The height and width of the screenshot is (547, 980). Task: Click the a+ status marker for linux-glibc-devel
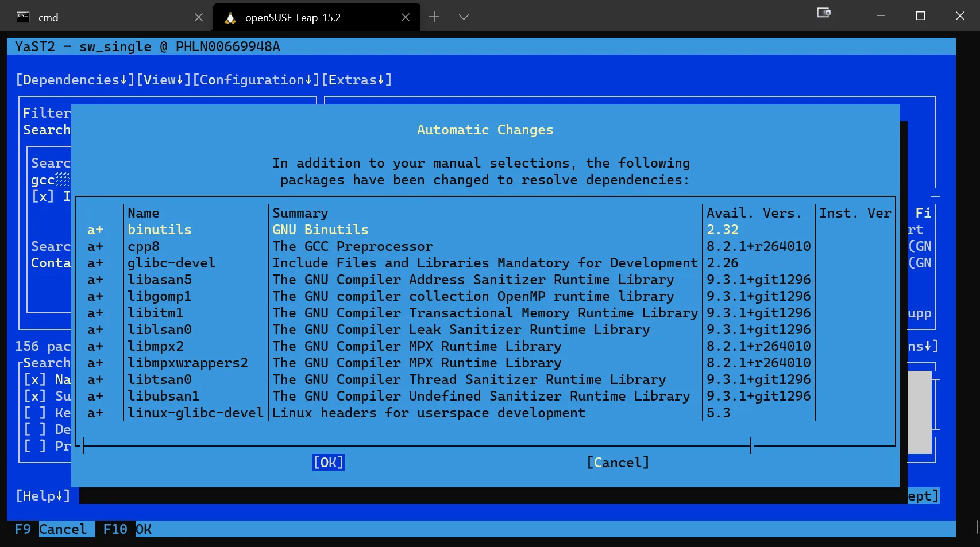coord(95,413)
